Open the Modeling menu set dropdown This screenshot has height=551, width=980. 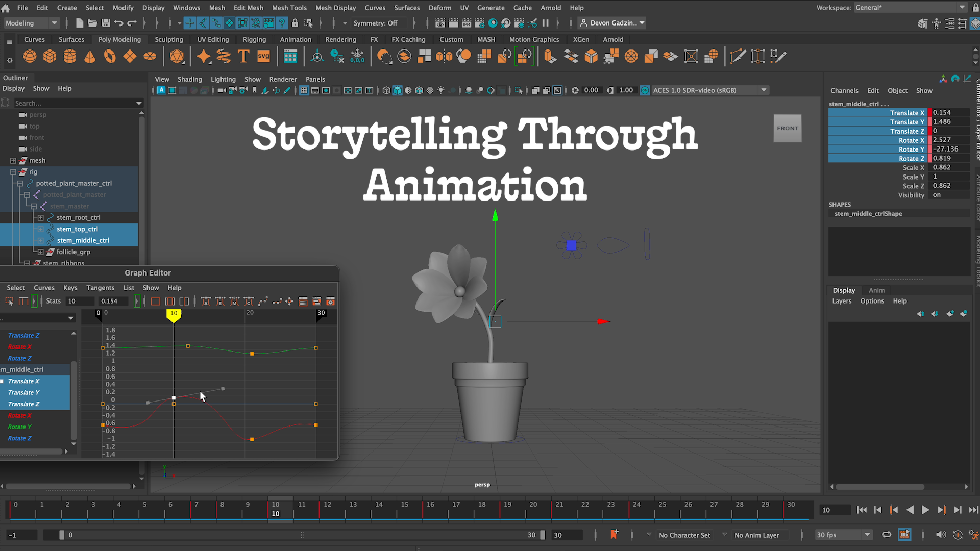pos(32,23)
